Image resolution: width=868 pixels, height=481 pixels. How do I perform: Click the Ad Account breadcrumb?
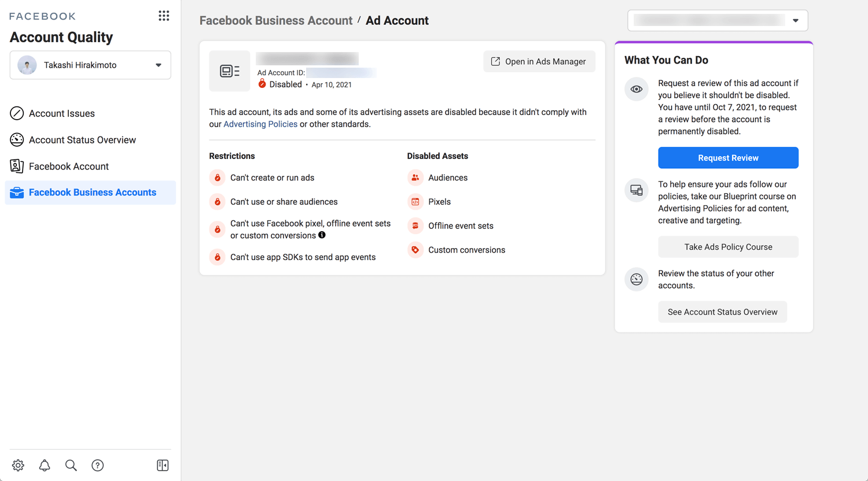tap(397, 21)
